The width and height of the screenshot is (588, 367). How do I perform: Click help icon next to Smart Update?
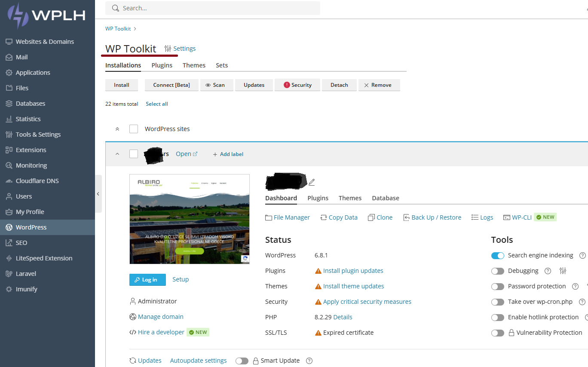pyautogui.click(x=309, y=361)
